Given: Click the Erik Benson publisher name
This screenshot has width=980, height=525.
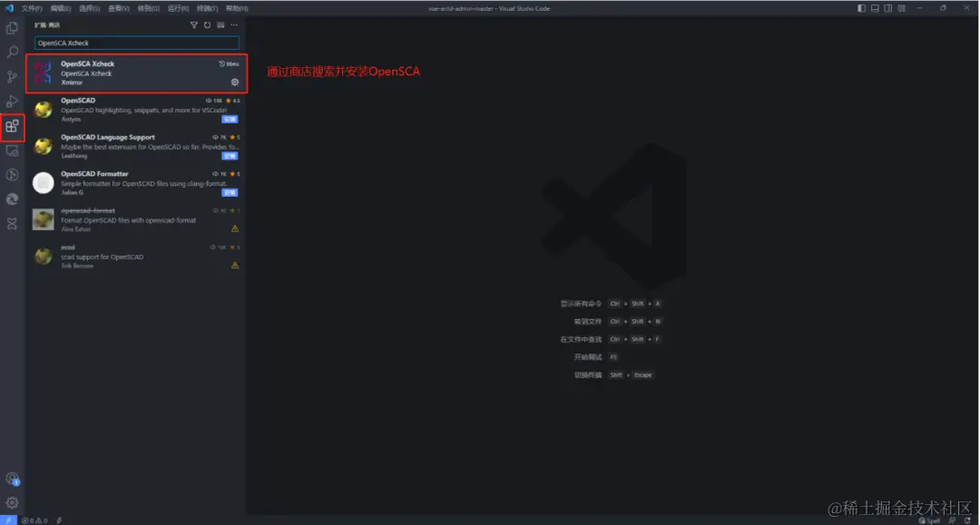Looking at the screenshot, I should [x=77, y=266].
